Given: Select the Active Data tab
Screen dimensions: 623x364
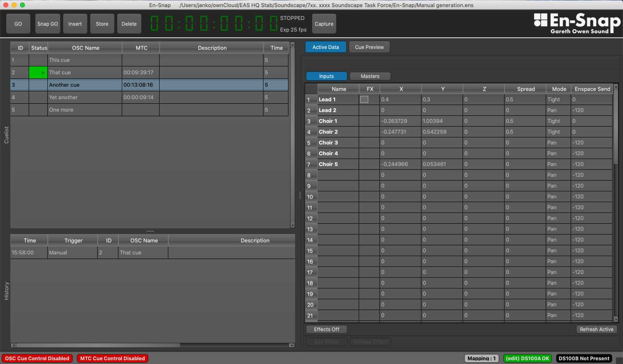Looking at the screenshot, I should click(325, 47).
